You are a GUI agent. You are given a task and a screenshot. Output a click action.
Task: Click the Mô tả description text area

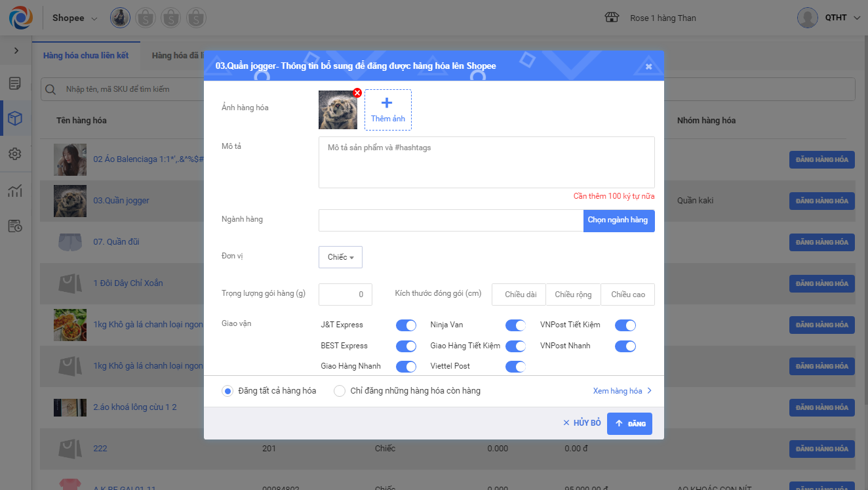pyautogui.click(x=486, y=162)
